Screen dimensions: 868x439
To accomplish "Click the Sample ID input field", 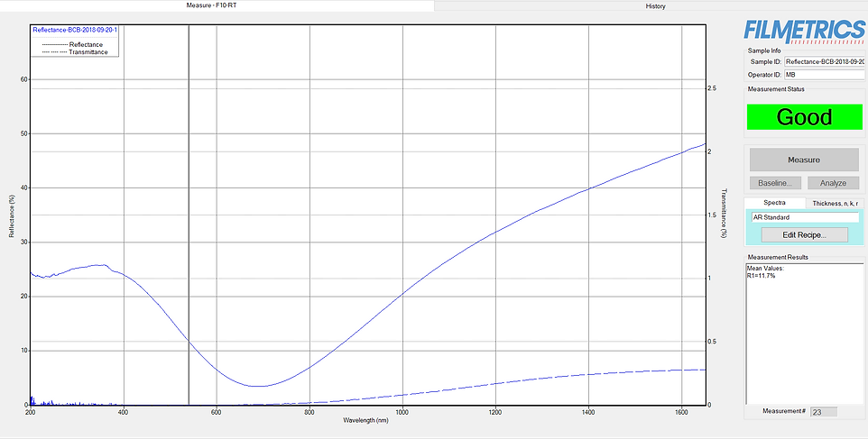I will tap(825, 61).
